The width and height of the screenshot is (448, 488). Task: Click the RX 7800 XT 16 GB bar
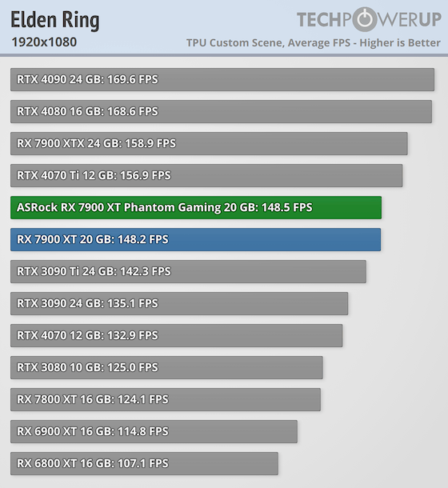tap(166, 400)
